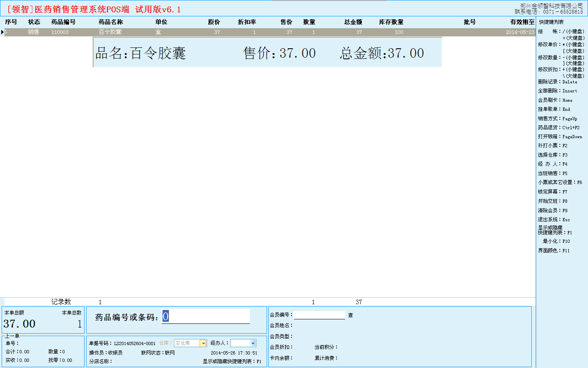Click the 总金额 column header
Viewport: 588px width, 368px height.
coord(353,22)
